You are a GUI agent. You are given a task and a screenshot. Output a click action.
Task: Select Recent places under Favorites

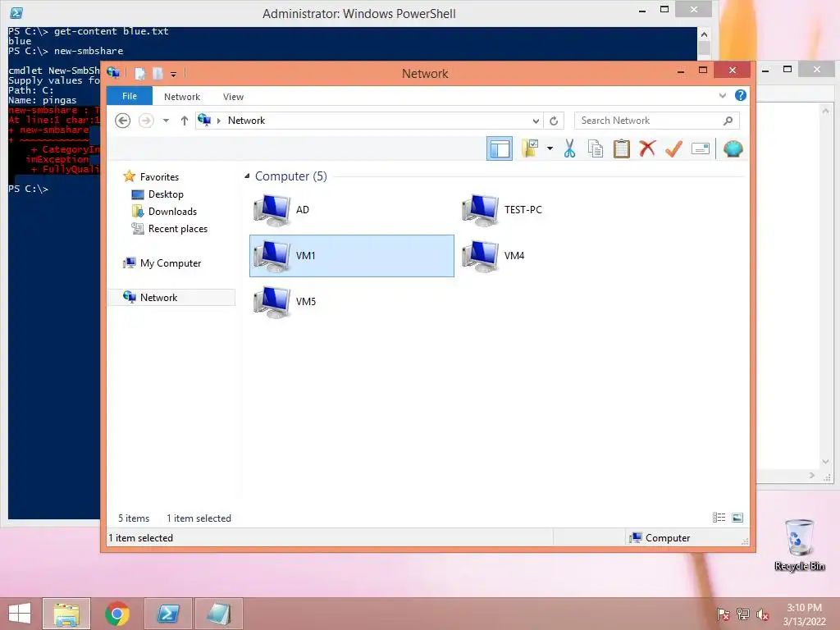point(178,229)
